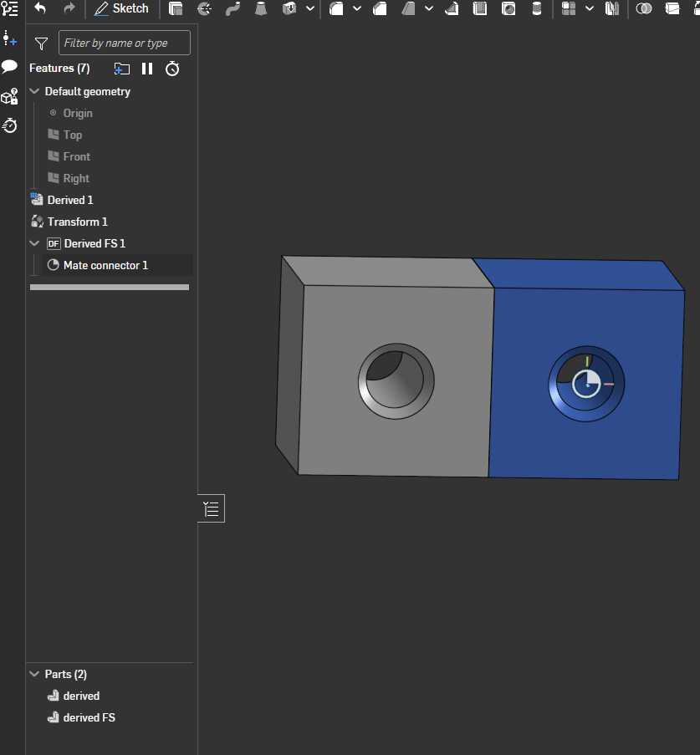Select the Derived 1 feature

pyautogui.click(x=70, y=200)
